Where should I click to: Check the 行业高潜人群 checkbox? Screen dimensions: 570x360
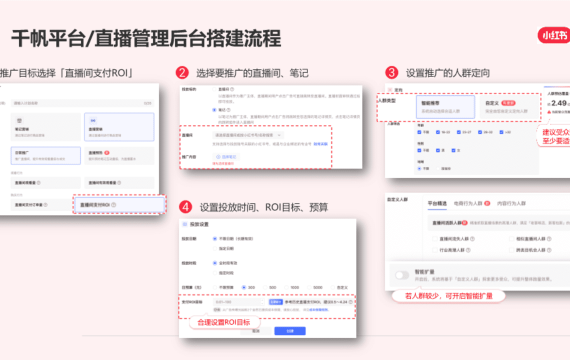[x=435, y=250]
